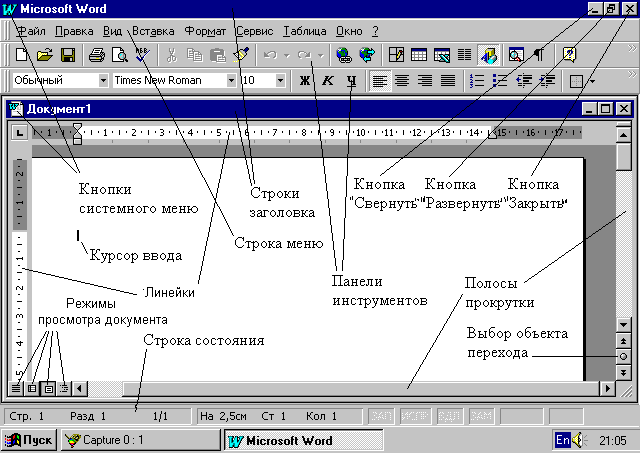640x453 pixels.
Task: Open the Document Map icon
Action: tap(516, 54)
